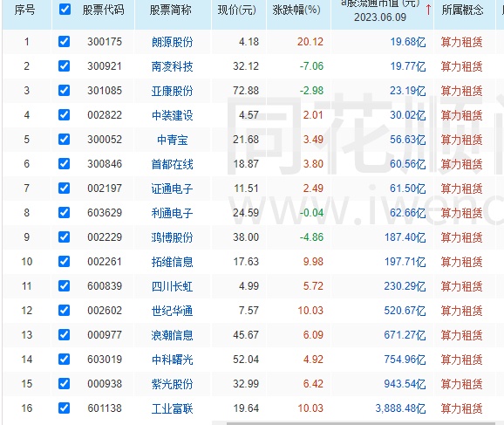Open stock link 亚康股份
Screen dimensions: 504x425
(x=173, y=91)
